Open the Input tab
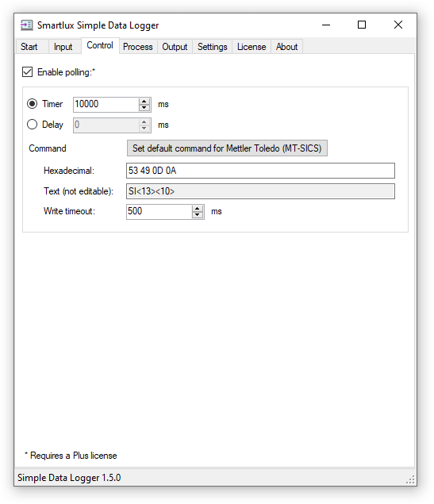Screen dimensions: 434x504 63,47
